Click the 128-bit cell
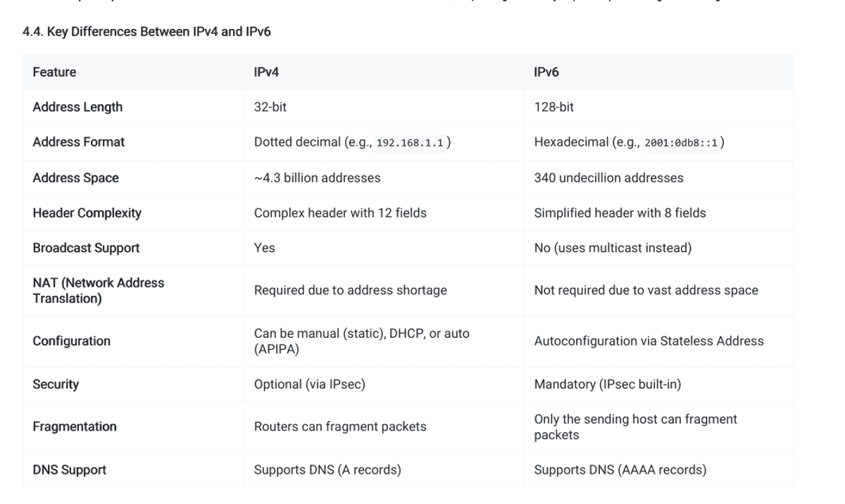Image resolution: width=845 pixels, height=504 pixels. 553,107
